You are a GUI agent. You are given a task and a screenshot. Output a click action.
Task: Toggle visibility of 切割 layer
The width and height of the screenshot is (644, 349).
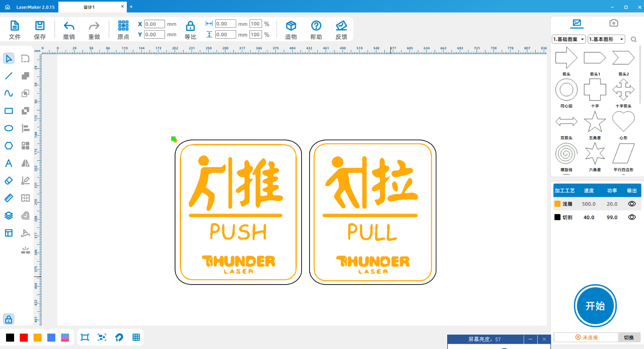click(x=632, y=217)
